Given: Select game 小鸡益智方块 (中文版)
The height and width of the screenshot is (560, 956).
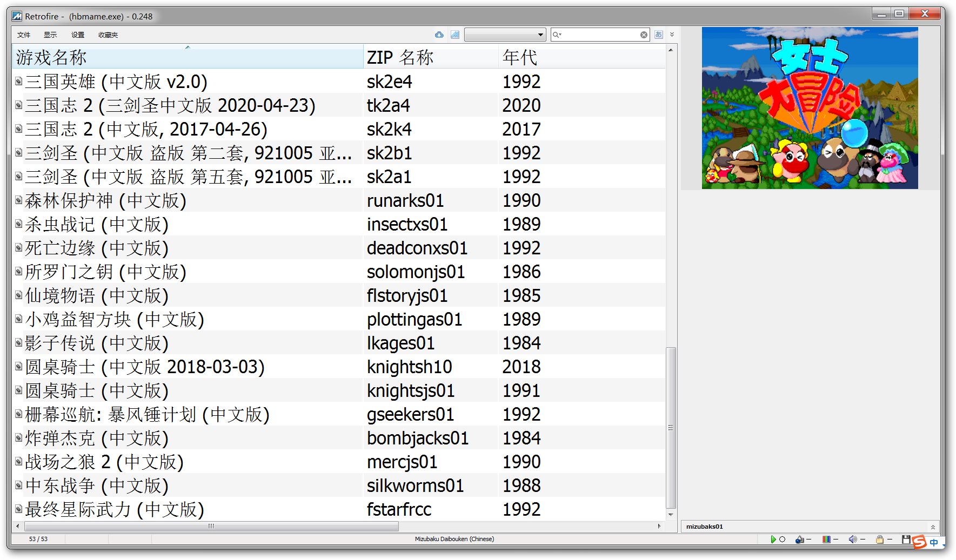Looking at the screenshot, I should coord(115,319).
